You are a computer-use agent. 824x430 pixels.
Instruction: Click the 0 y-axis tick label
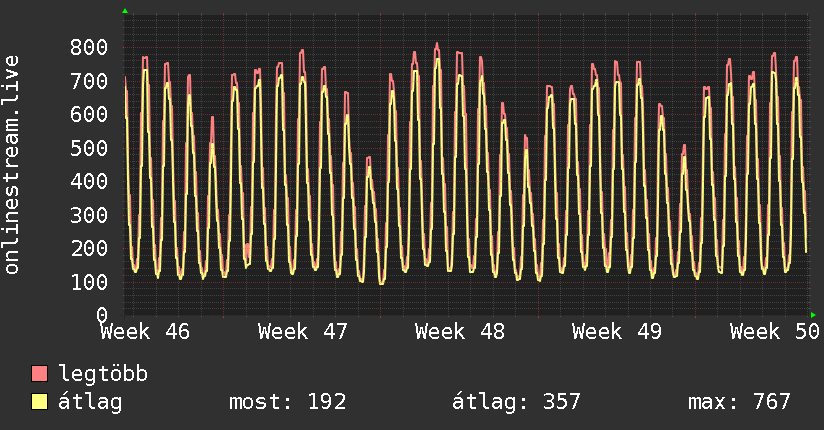[x=102, y=315]
